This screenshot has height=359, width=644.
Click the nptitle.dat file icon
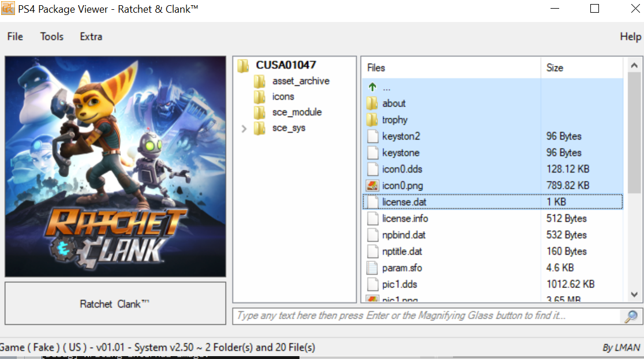pos(373,251)
